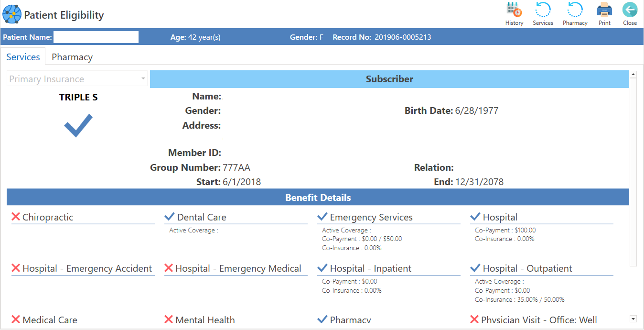Select the Hospital benefit title
The height and width of the screenshot is (330, 644).
[500, 217]
